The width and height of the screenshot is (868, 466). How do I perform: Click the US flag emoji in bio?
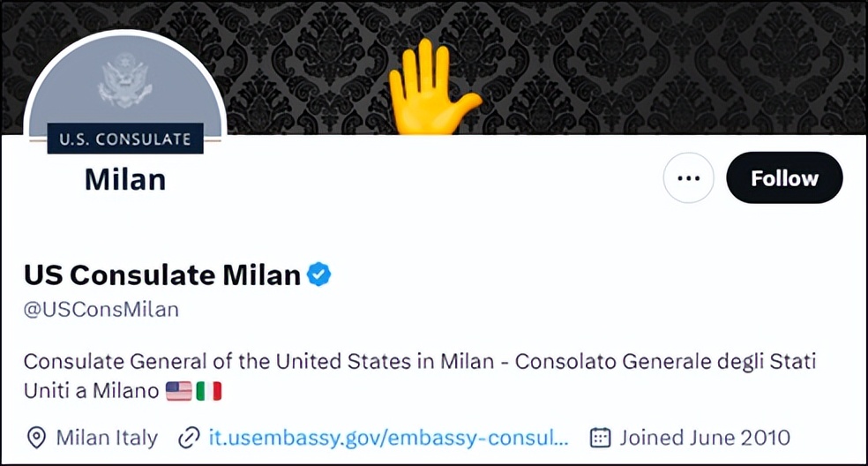178,390
